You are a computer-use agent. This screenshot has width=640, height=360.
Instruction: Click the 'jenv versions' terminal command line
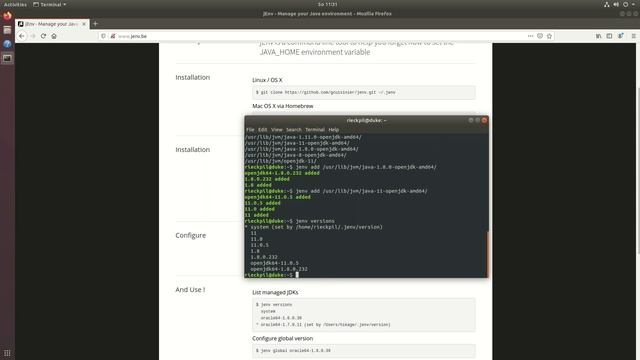tap(289, 221)
